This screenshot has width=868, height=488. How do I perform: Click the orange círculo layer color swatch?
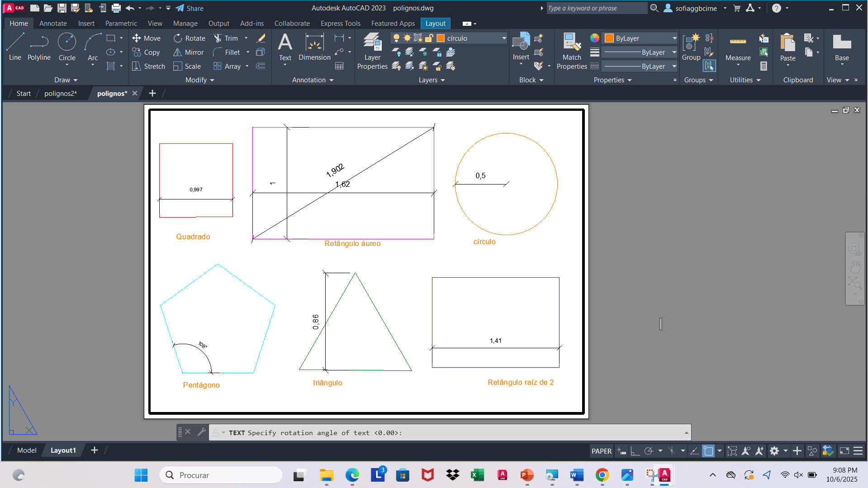(x=441, y=38)
